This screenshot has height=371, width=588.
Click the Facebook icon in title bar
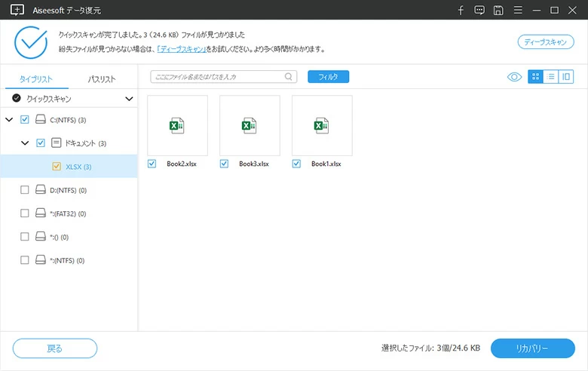(x=461, y=10)
